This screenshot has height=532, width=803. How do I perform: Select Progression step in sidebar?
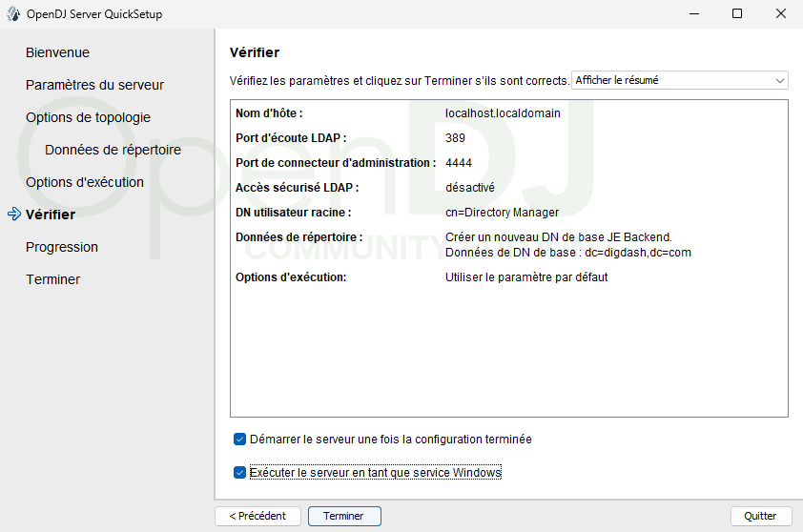(x=62, y=247)
